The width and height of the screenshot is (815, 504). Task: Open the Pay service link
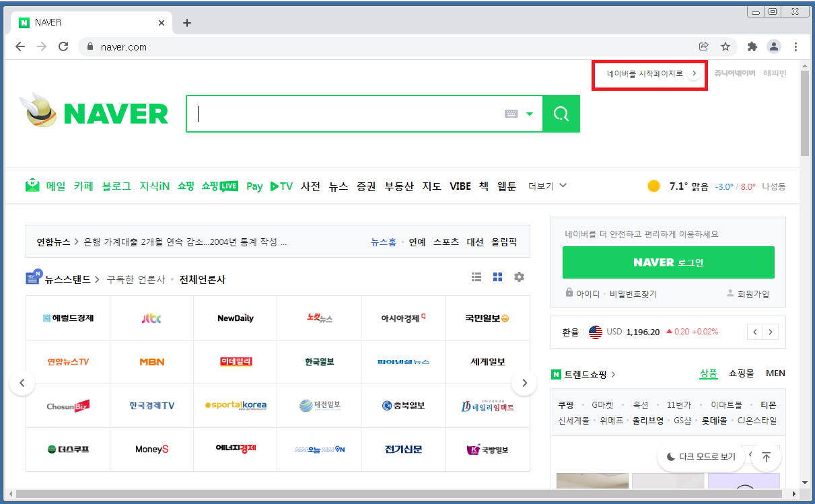pyautogui.click(x=254, y=186)
